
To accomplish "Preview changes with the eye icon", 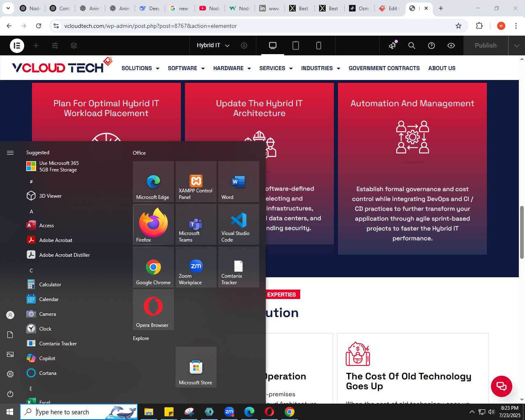I will point(451,46).
